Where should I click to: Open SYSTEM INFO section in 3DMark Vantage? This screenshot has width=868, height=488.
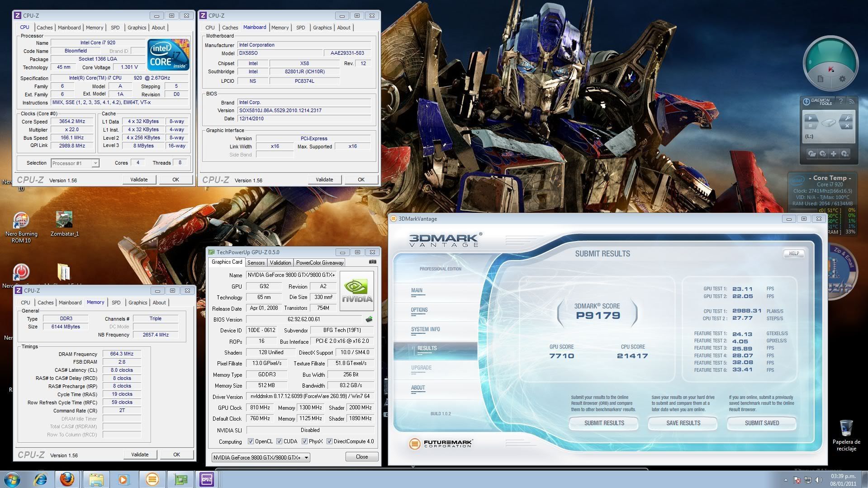425,330
